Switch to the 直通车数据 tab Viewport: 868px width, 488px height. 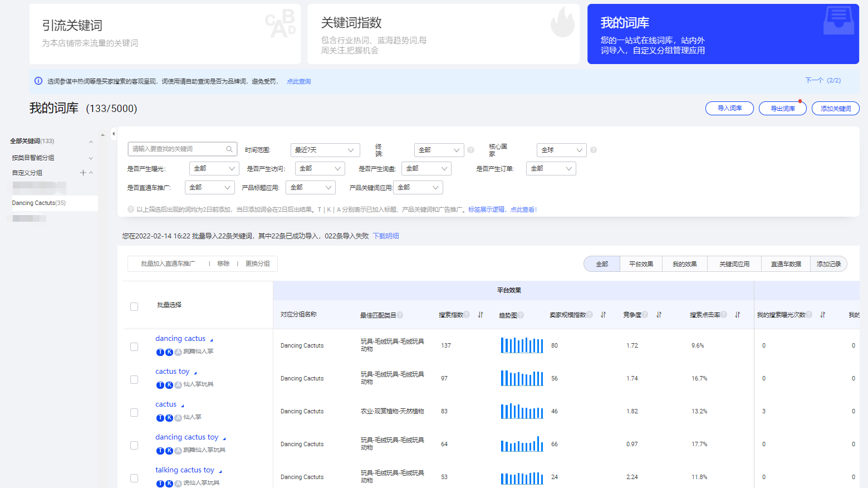785,263
